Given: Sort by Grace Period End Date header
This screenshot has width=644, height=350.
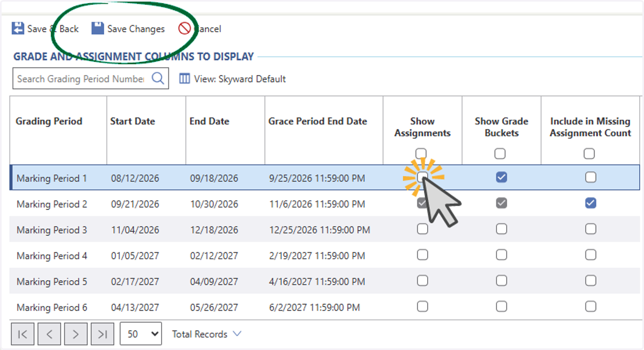Looking at the screenshot, I should pos(318,121).
